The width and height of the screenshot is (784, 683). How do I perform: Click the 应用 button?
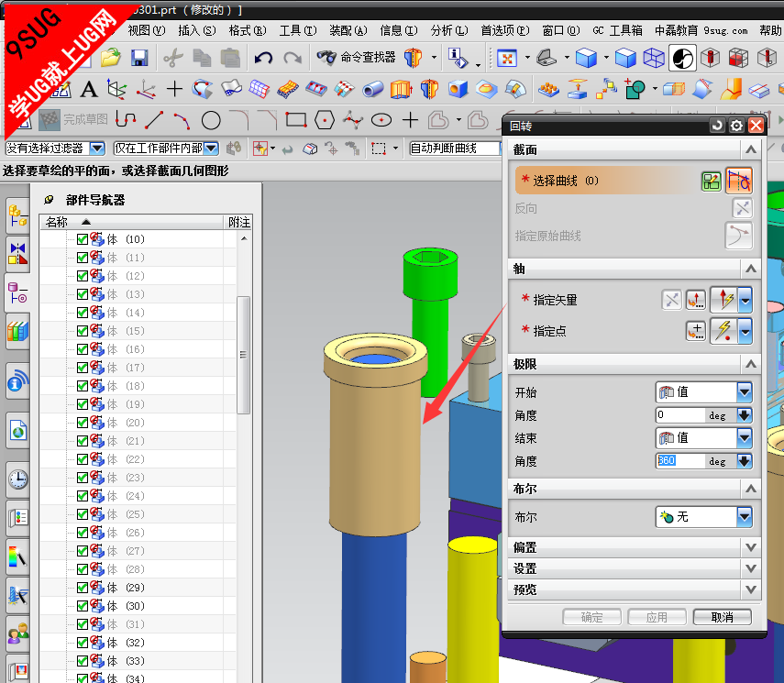657,618
